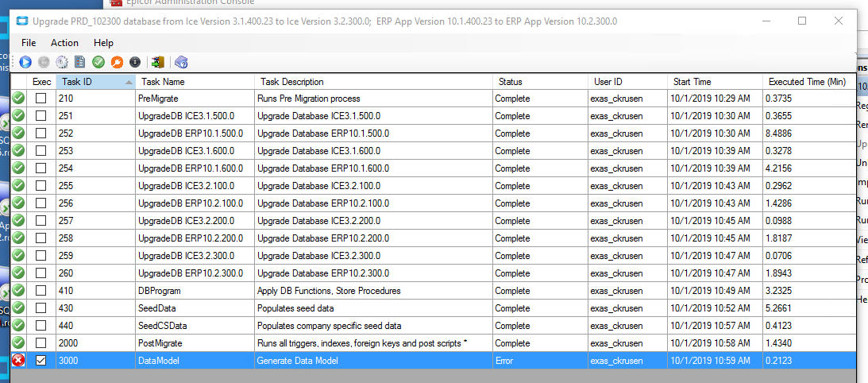Image resolution: width=868 pixels, height=383 pixels.
Task: Open the Action menu
Action: coord(65,43)
